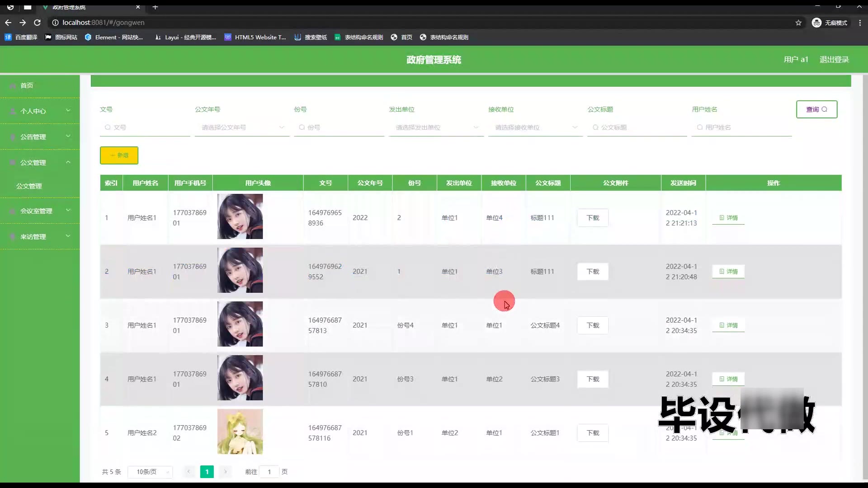Image resolution: width=868 pixels, height=488 pixels.
Task: Open the Layui bookmark
Action: point(185,37)
